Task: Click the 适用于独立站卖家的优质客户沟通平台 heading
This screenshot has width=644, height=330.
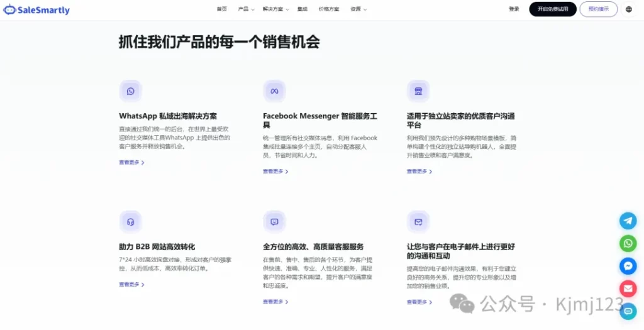Action: click(x=461, y=121)
